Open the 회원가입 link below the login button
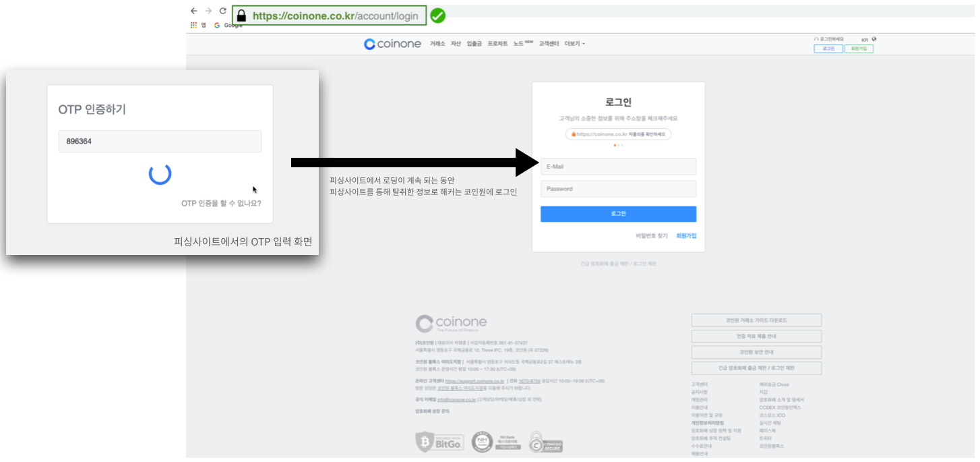This screenshot has width=980, height=462. point(686,236)
